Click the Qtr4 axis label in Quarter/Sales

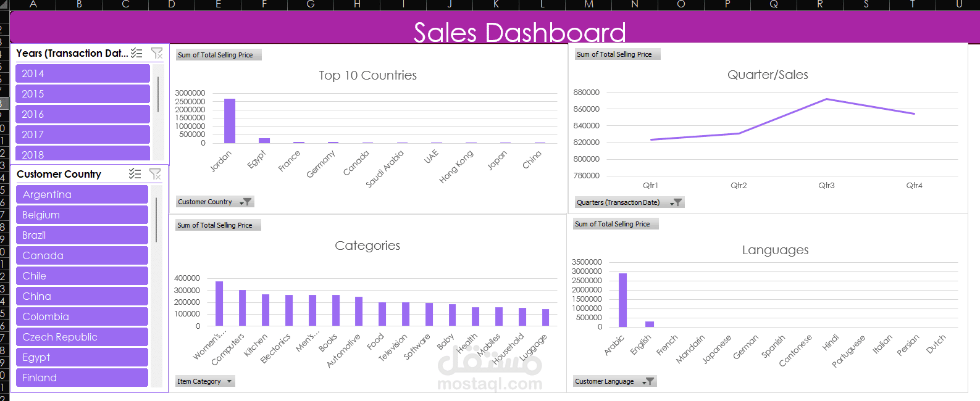coord(914,185)
